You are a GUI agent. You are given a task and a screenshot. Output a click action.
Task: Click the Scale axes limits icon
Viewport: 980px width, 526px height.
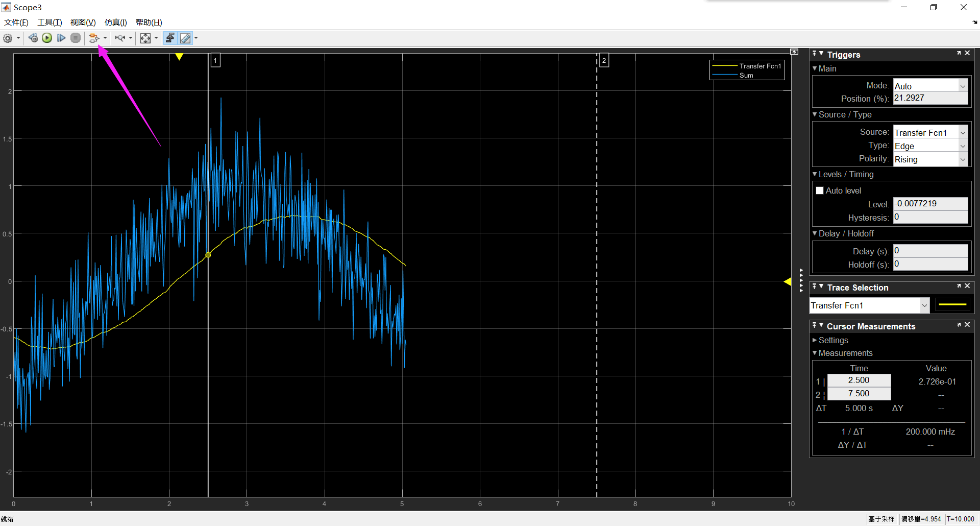click(x=145, y=38)
